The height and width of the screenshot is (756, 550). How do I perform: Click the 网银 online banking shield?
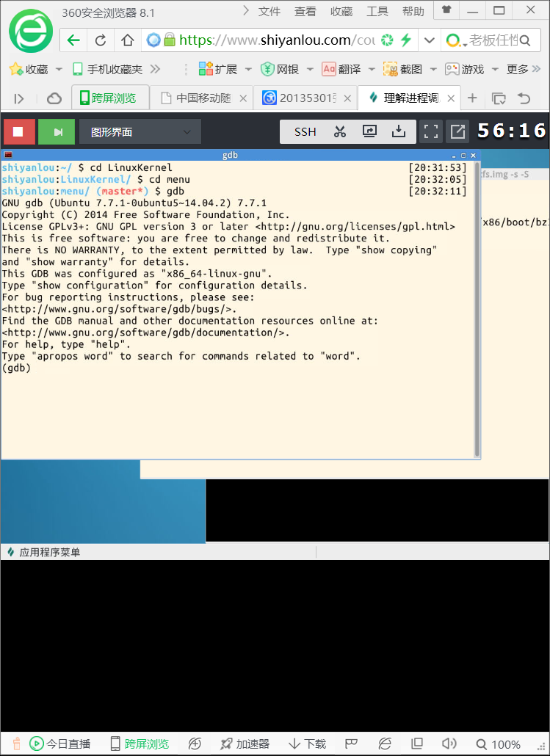click(x=280, y=70)
